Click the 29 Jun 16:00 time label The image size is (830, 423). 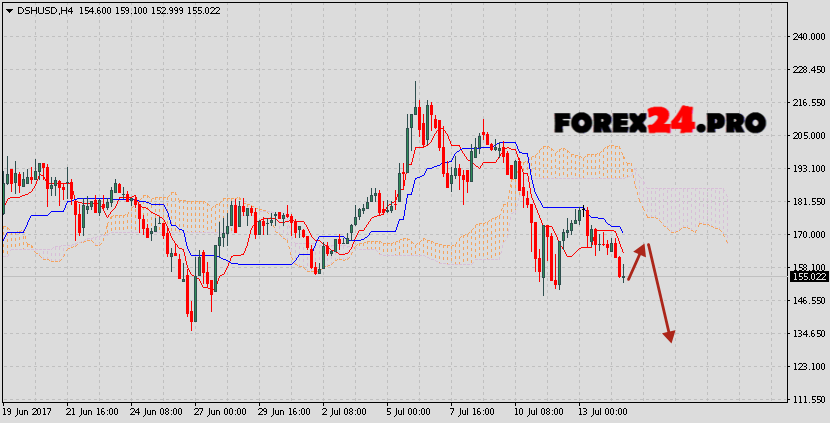tap(283, 412)
